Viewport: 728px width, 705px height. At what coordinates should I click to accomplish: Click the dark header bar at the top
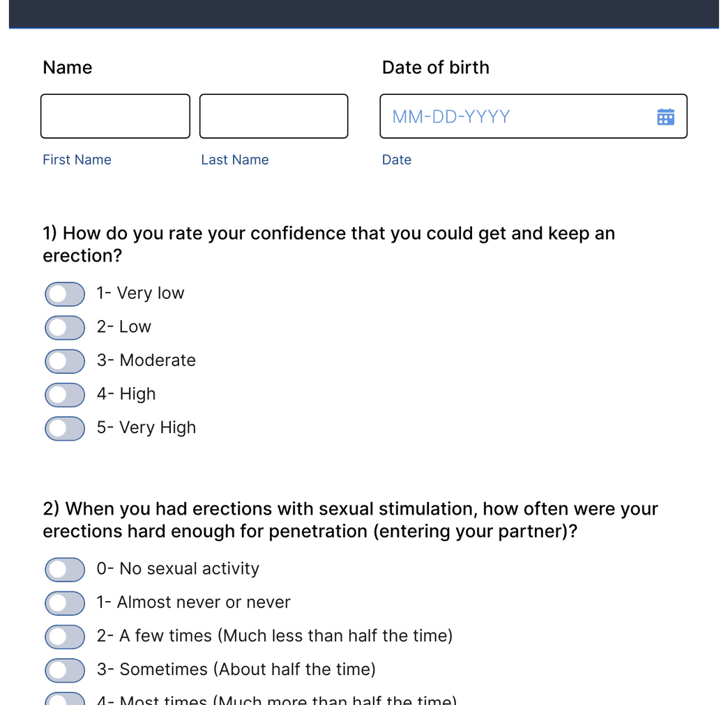[x=364, y=14]
